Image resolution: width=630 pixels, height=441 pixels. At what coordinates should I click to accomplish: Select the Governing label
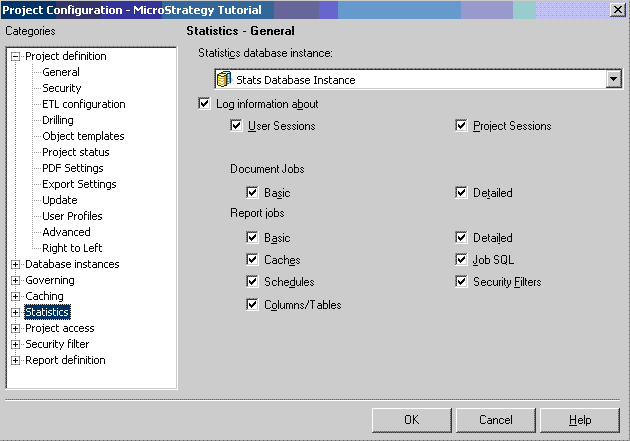click(x=50, y=280)
